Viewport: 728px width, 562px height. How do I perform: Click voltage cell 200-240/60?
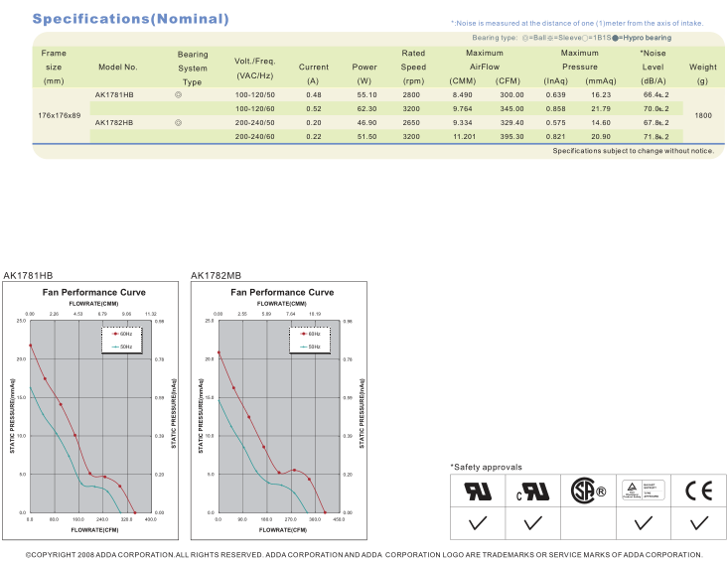255,136
